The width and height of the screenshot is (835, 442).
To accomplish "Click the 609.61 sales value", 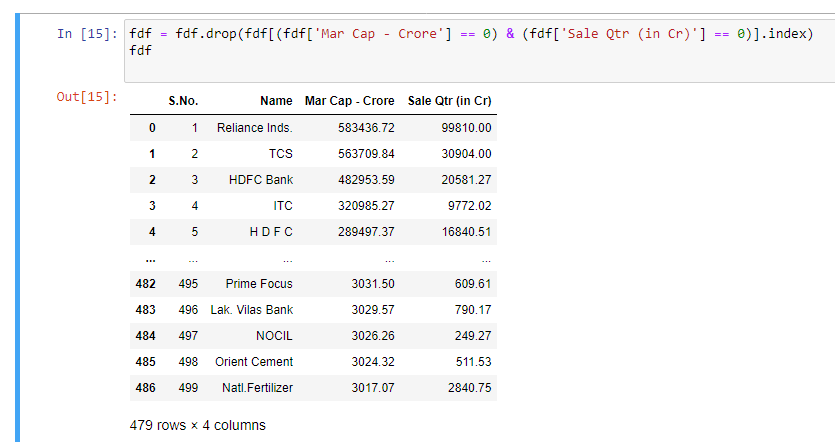I will (473, 284).
